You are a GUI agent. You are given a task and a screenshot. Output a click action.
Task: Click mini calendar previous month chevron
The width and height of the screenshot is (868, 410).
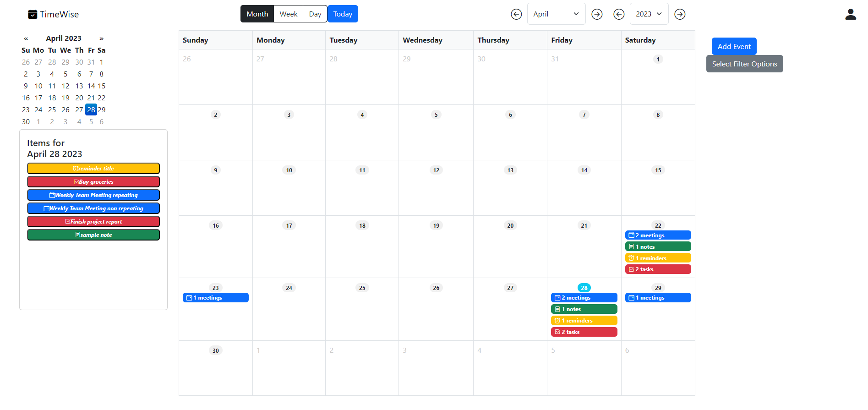[26, 38]
